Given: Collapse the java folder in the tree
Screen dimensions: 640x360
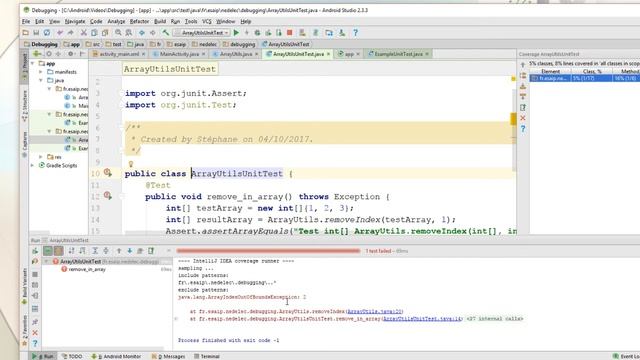Looking at the screenshot, I should click(x=41, y=80).
